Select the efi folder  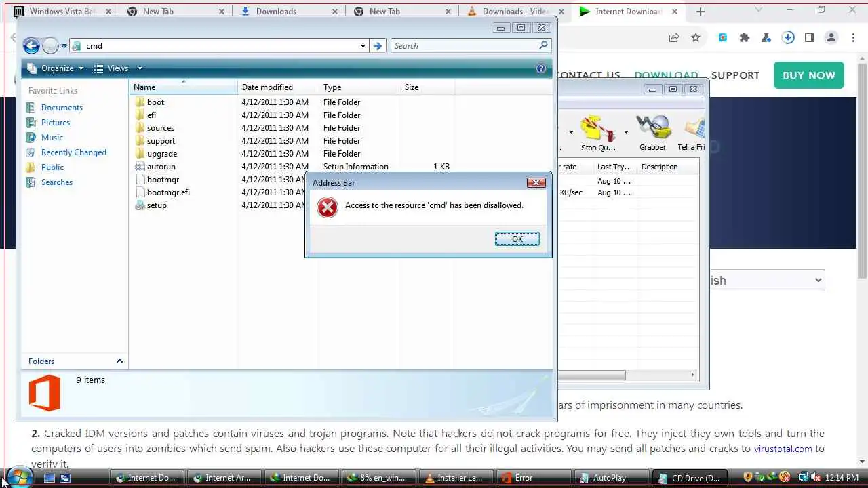(x=151, y=115)
